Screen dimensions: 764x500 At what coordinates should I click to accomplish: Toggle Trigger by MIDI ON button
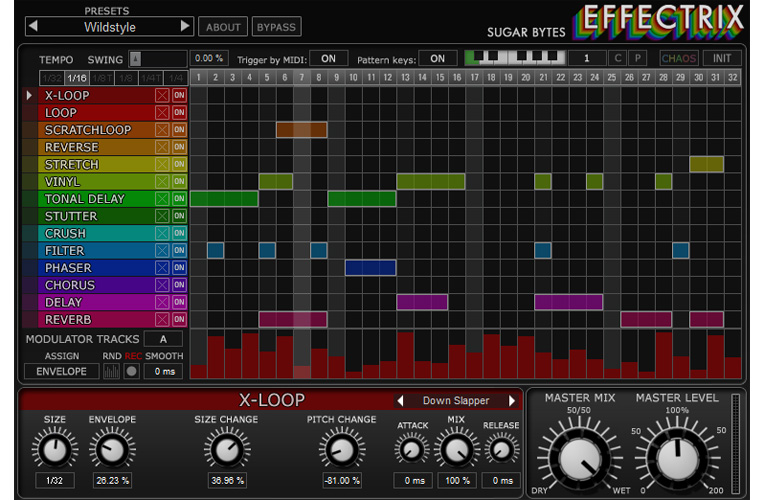pyautogui.click(x=328, y=59)
